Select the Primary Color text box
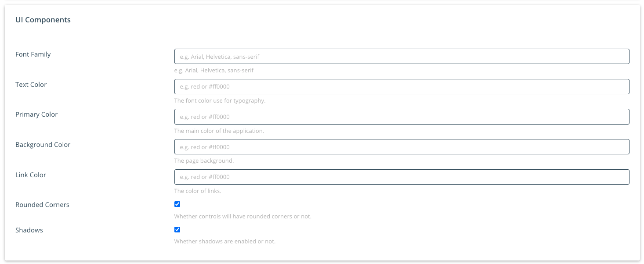The height and width of the screenshot is (264, 644). coord(402,117)
